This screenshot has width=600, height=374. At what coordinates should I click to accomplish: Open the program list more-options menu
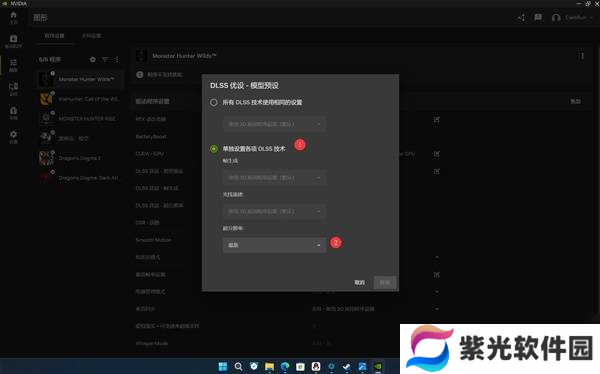(x=117, y=59)
